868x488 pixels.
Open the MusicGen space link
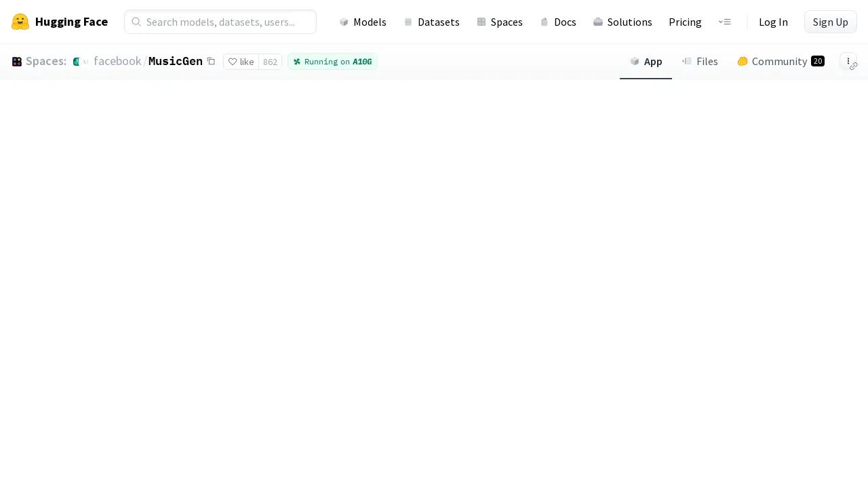176,61
